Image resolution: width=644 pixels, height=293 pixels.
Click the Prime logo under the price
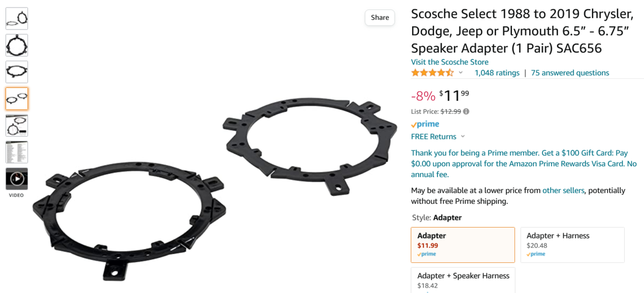pyautogui.click(x=425, y=124)
